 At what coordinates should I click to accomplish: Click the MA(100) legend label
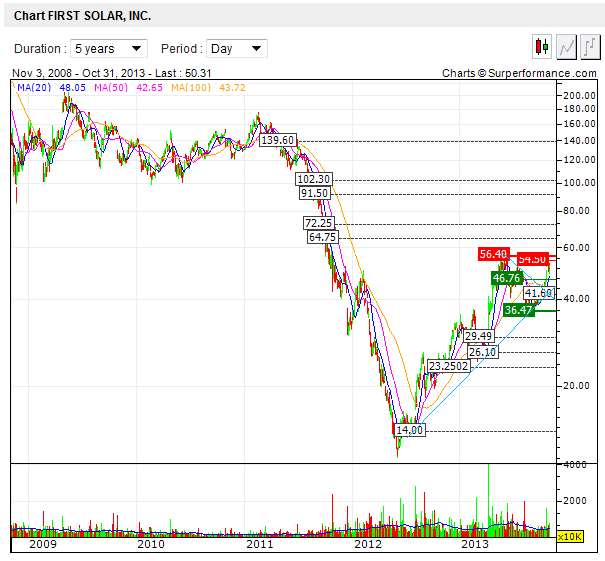pyautogui.click(x=191, y=88)
